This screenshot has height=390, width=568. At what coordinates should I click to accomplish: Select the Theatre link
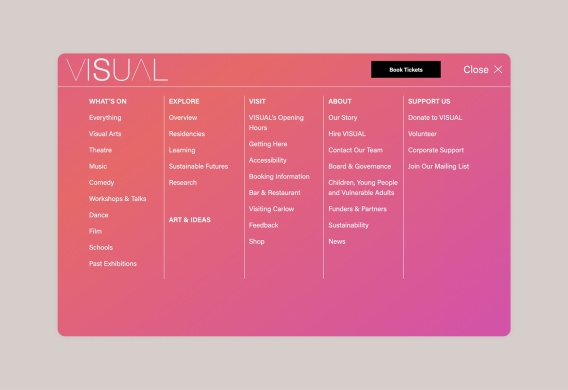100,150
